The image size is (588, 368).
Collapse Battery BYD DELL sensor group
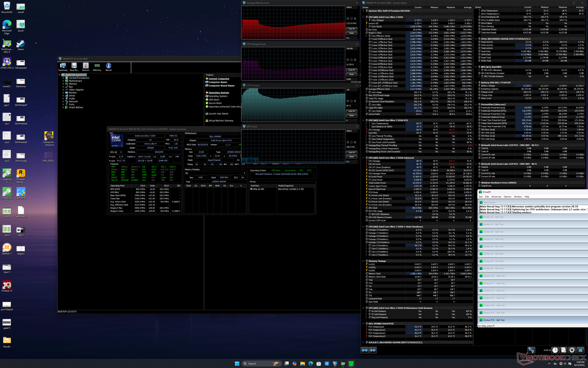point(476,82)
